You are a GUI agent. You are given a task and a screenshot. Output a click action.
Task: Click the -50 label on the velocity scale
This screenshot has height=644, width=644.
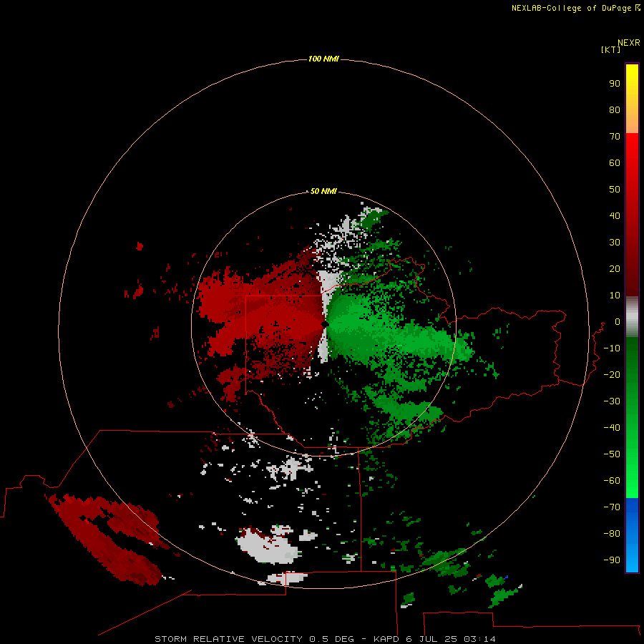coord(612,454)
